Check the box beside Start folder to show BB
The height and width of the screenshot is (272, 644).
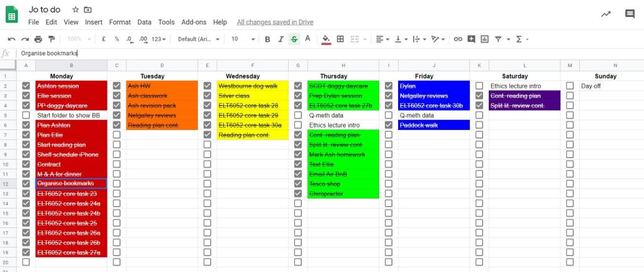click(26, 116)
